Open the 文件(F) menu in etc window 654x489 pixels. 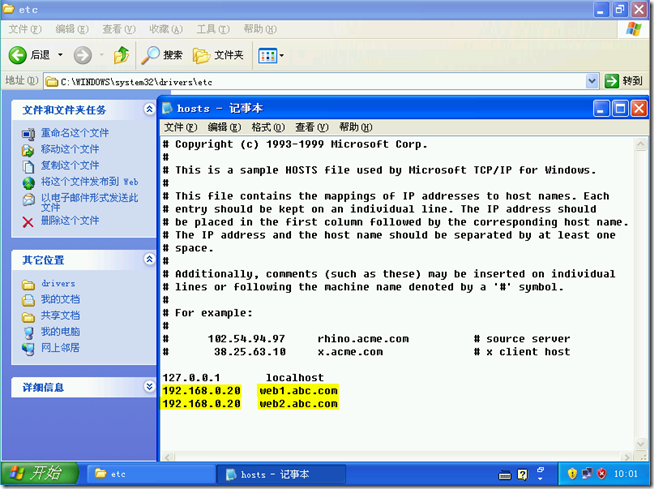(25, 29)
